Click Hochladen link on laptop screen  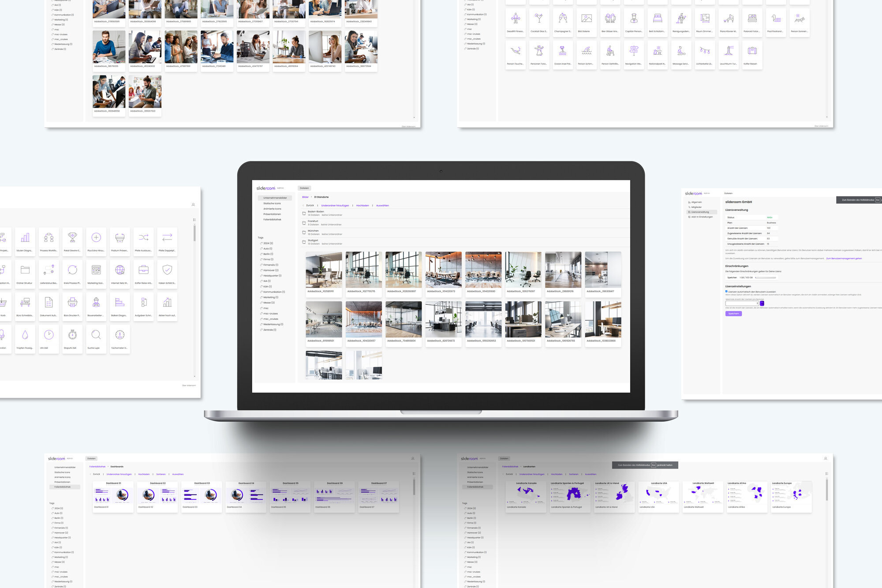363,206
